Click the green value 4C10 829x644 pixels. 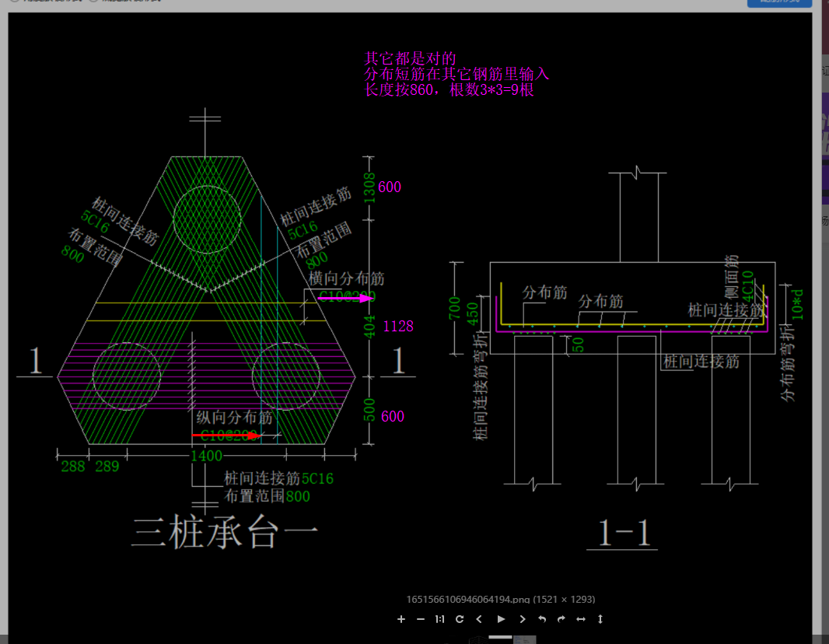(x=747, y=286)
